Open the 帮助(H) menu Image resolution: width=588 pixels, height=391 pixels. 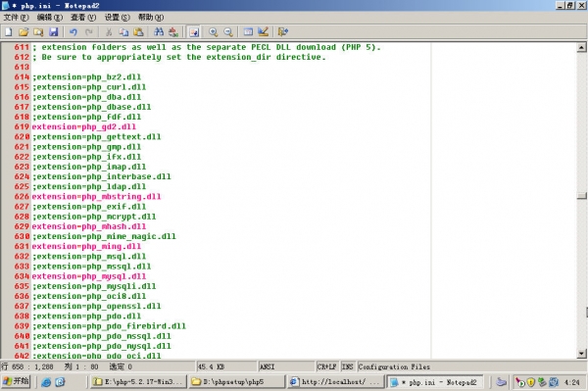tap(151, 18)
